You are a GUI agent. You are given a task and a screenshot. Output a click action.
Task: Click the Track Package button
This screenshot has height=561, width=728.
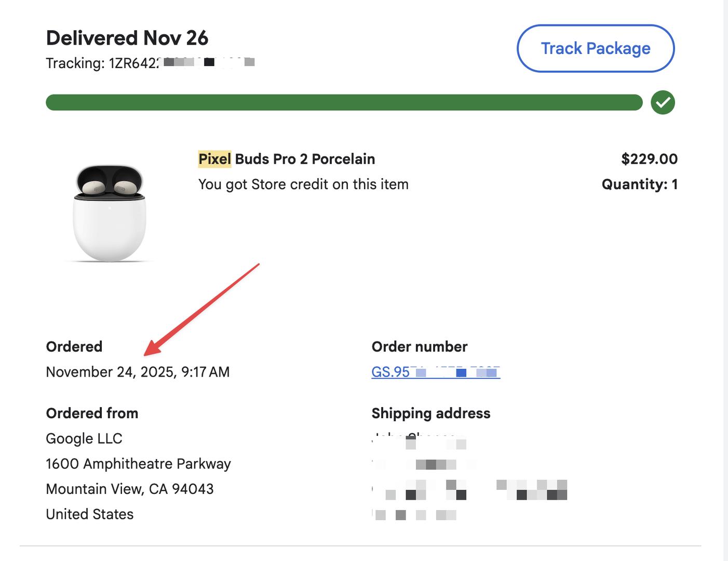point(596,48)
